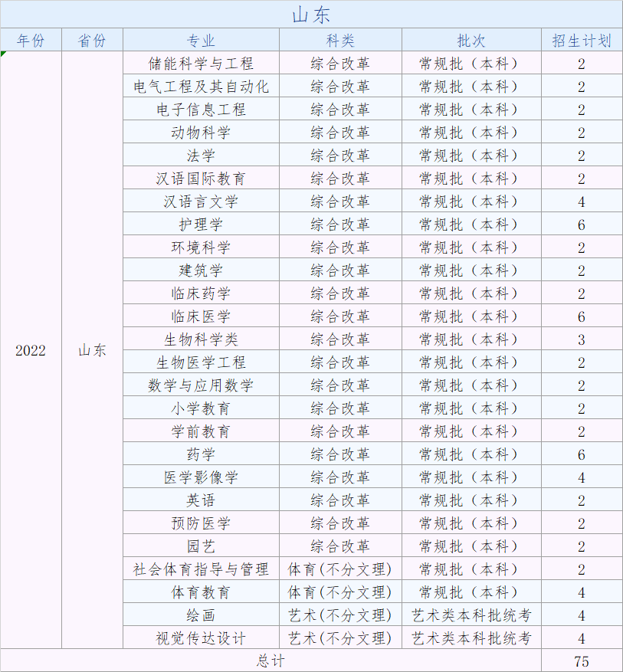Click the 电气工程及其自动化 cell
The height and width of the screenshot is (672, 623).
coord(201,87)
